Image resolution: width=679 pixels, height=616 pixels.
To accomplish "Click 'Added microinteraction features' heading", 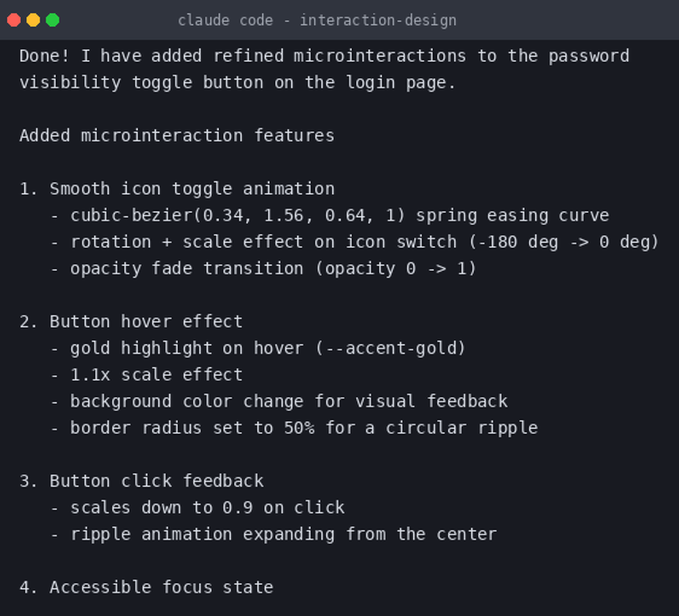I will [176, 136].
